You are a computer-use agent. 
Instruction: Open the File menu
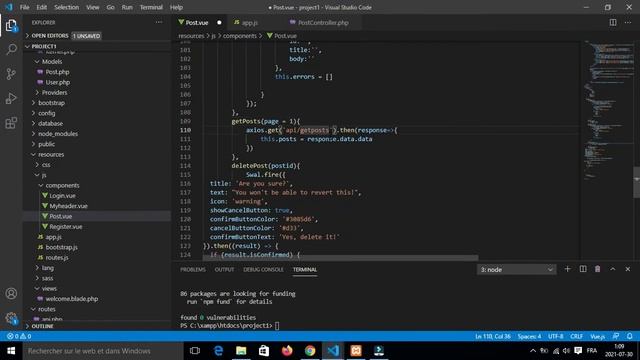[24, 7]
